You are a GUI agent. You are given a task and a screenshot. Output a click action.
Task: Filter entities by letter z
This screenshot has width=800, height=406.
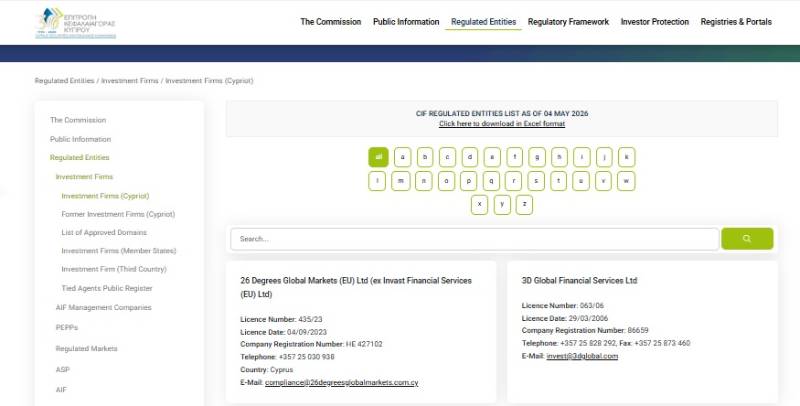tap(524, 205)
